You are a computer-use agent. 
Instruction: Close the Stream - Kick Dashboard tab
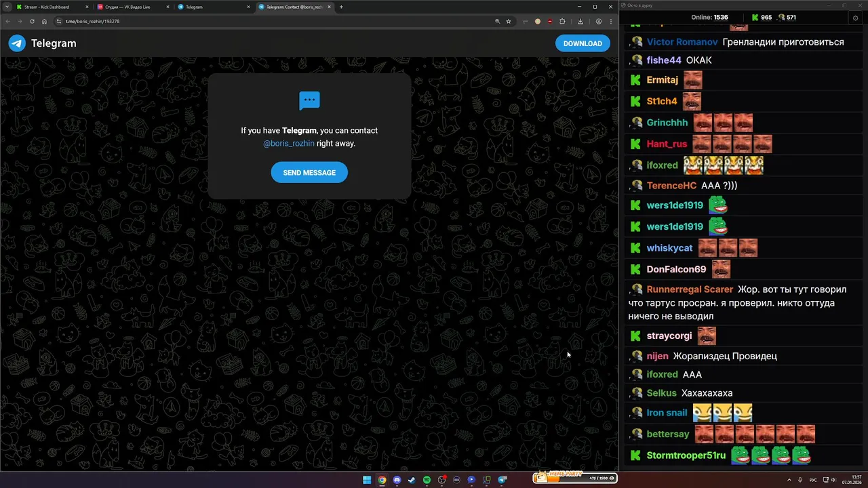pos(88,7)
